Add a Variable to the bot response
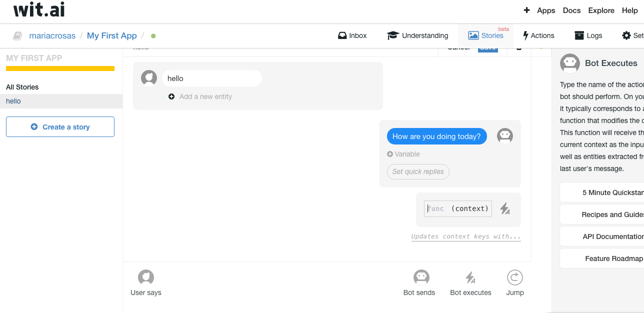Viewport: 644px width, 313px height. [403, 154]
